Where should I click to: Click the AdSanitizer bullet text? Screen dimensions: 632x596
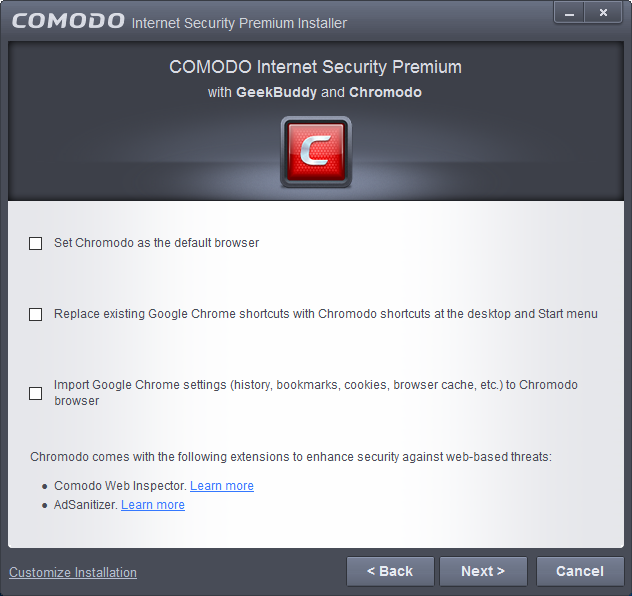pos(86,505)
